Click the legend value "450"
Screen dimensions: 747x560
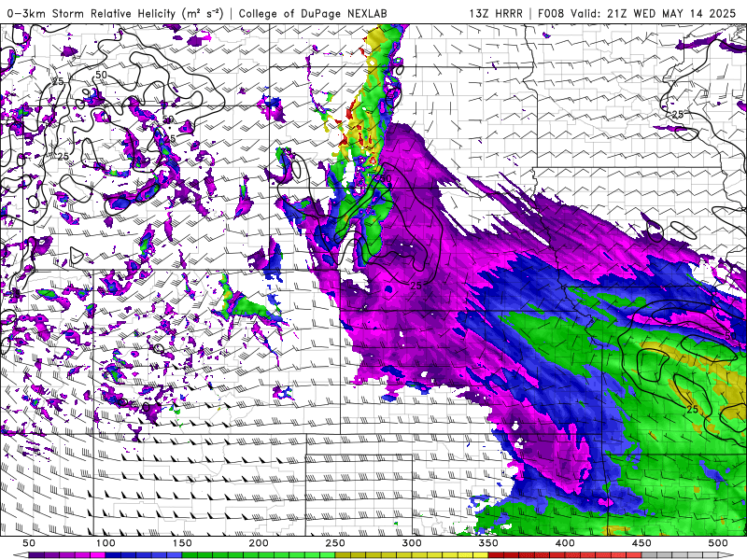(641, 543)
